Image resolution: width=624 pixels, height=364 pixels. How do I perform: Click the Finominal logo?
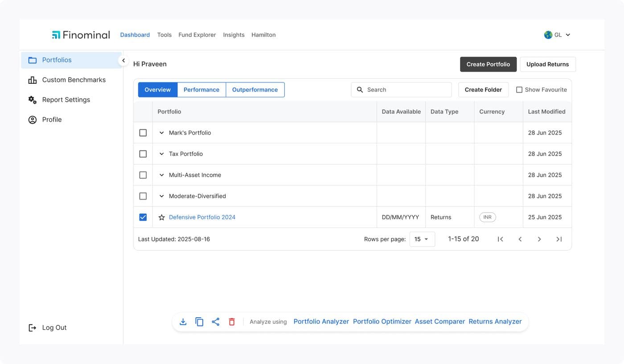(x=81, y=35)
